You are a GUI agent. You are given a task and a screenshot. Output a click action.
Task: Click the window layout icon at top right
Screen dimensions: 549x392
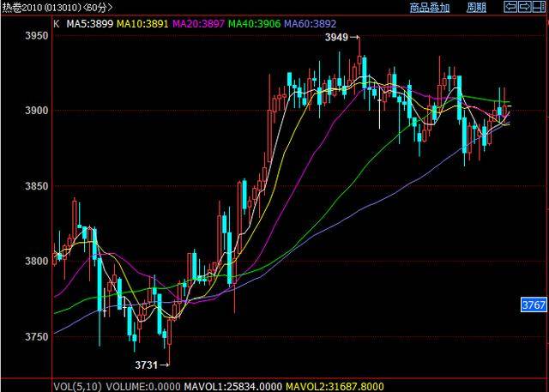(x=539, y=7)
